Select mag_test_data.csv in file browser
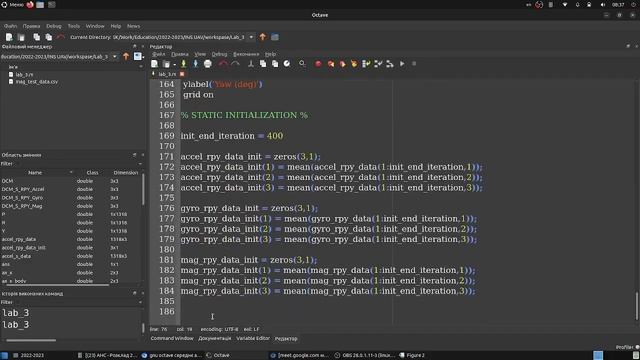 (37, 82)
